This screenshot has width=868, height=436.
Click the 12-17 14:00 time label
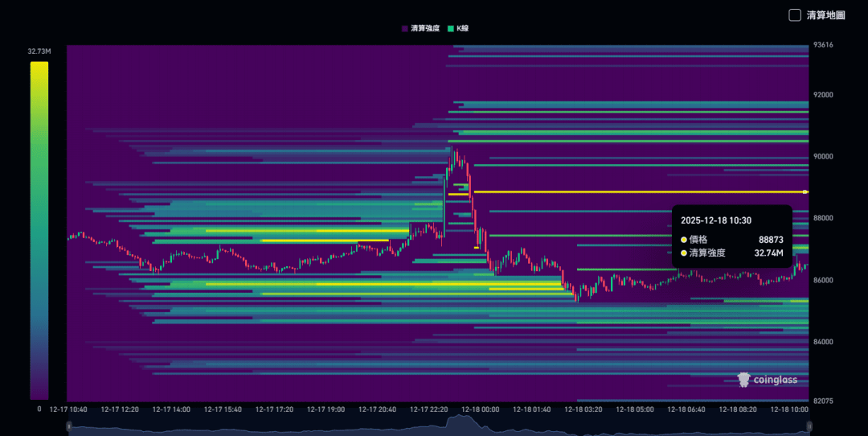click(171, 409)
